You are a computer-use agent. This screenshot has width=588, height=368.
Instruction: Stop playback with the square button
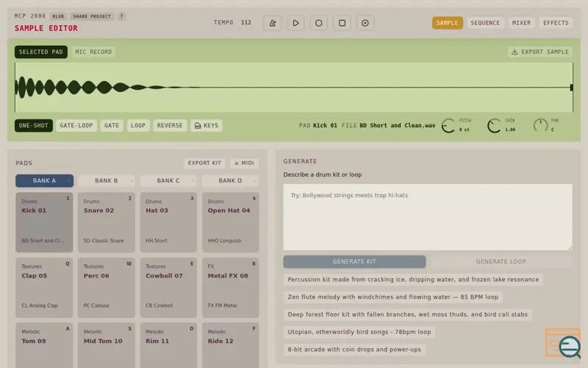342,23
